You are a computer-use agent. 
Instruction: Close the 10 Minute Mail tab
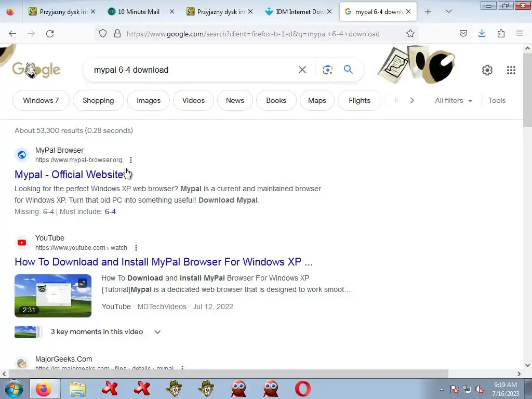coord(171,11)
